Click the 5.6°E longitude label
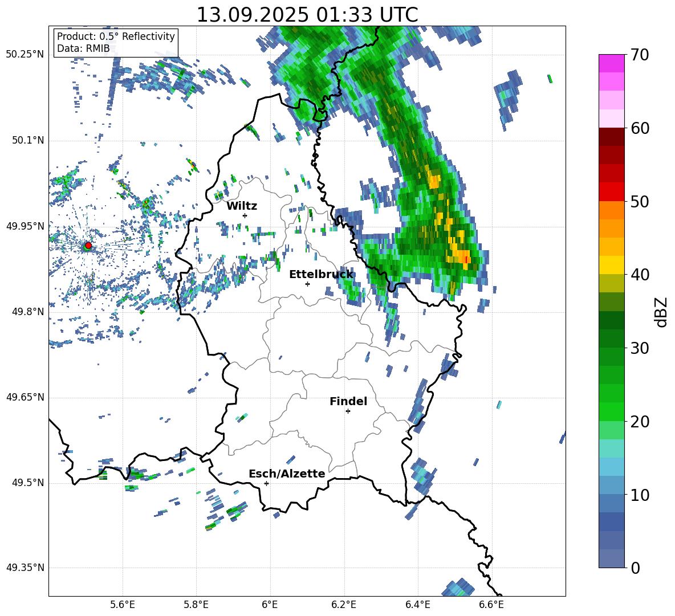The image size is (675, 616). (x=123, y=605)
